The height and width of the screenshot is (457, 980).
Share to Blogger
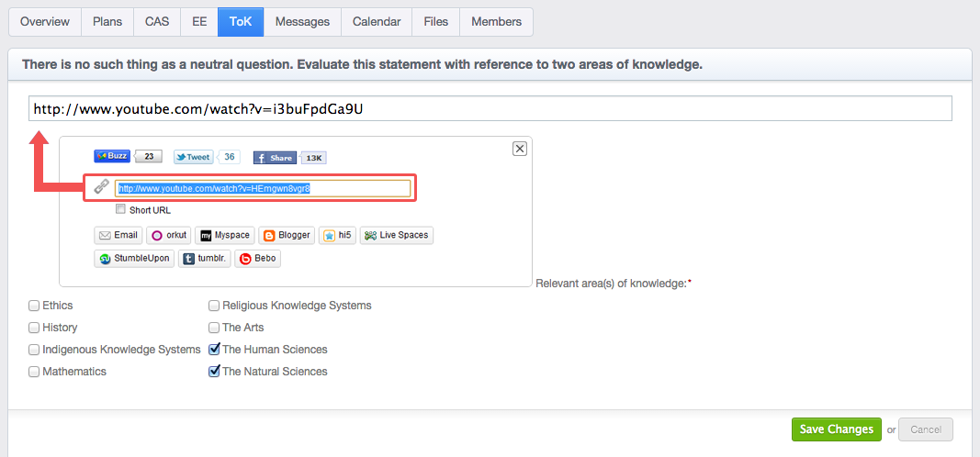pos(287,235)
